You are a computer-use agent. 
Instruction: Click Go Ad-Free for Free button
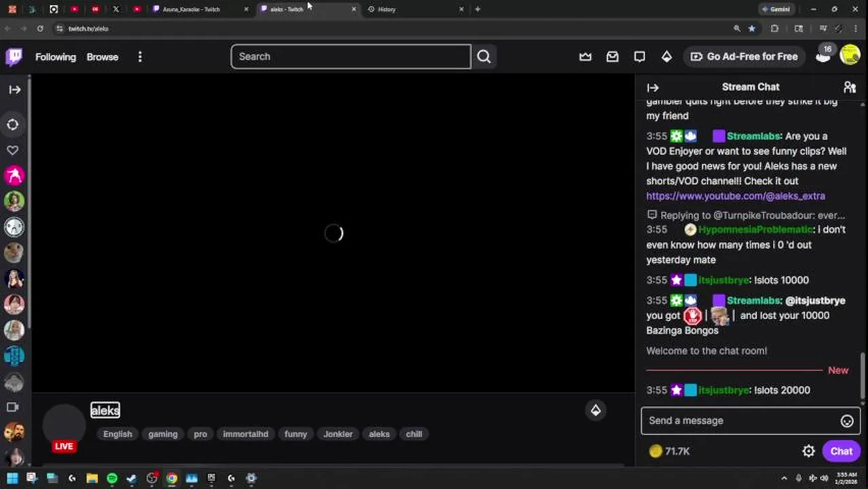pos(744,56)
